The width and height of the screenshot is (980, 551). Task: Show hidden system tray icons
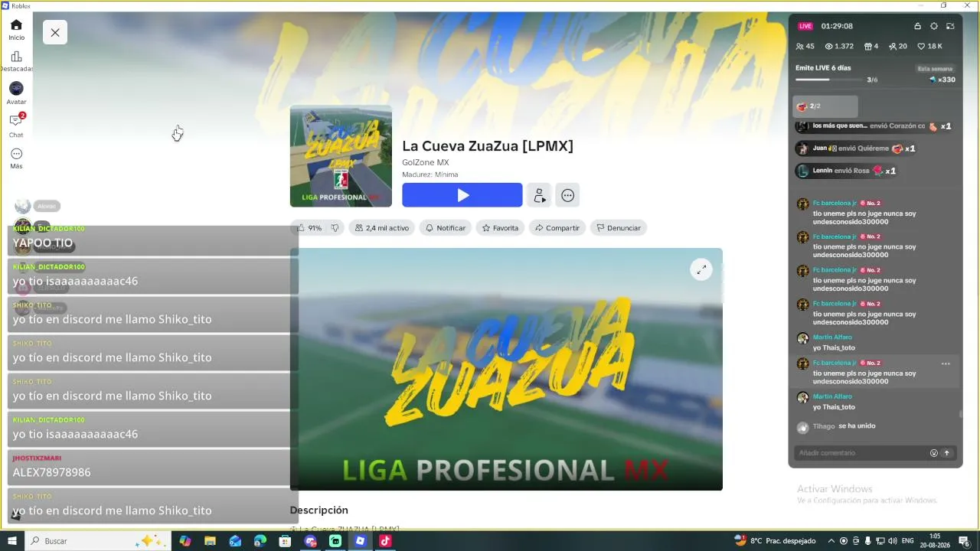pyautogui.click(x=831, y=541)
